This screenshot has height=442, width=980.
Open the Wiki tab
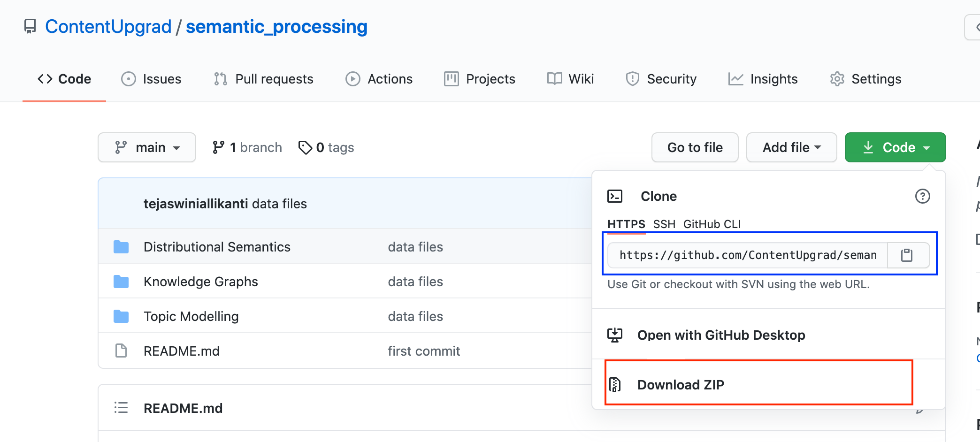(x=570, y=79)
